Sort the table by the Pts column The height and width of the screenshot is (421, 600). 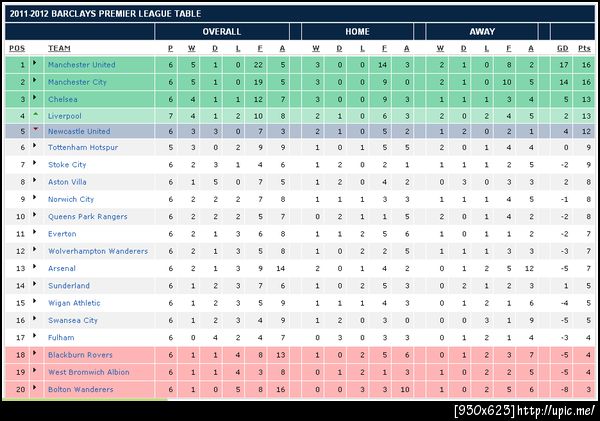click(x=585, y=49)
